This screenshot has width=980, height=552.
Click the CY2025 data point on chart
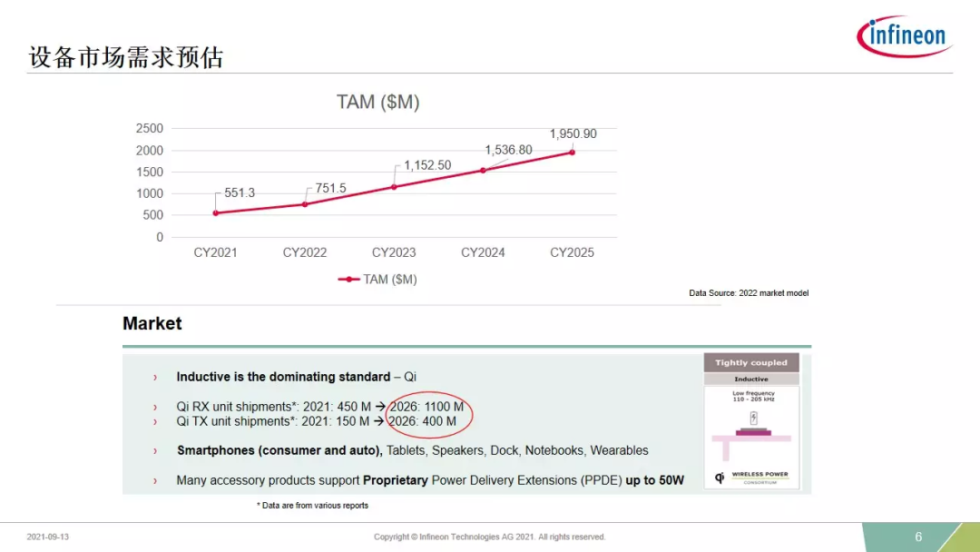pyautogui.click(x=572, y=152)
